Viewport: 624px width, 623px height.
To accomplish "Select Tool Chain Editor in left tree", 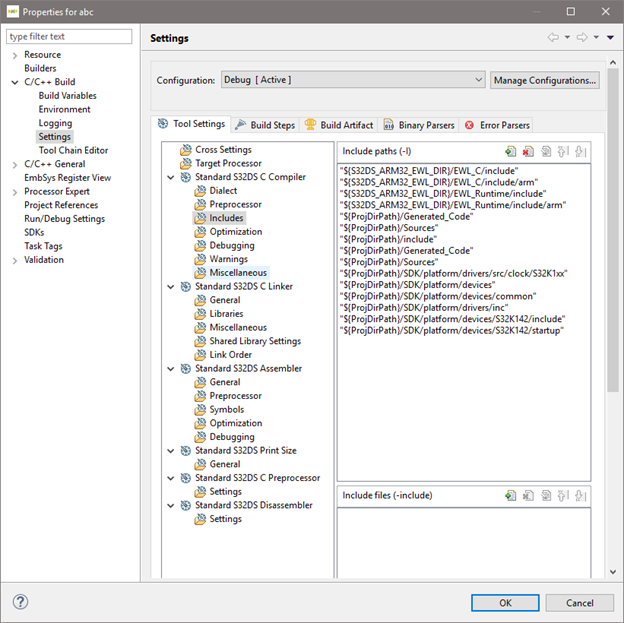I will (73, 150).
